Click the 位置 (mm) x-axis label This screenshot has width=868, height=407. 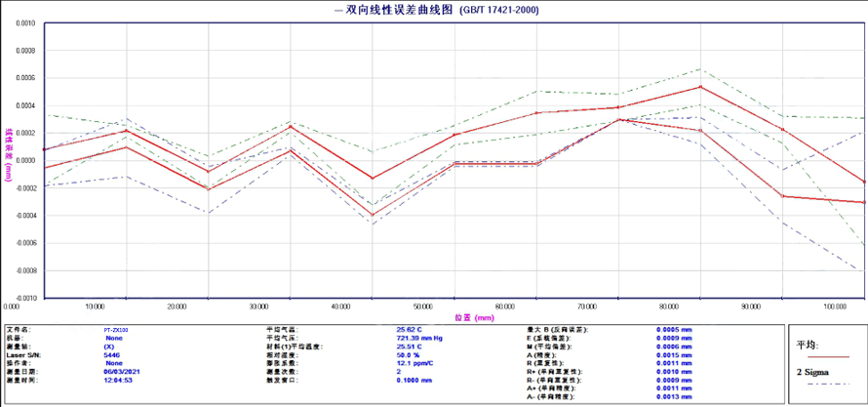click(474, 317)
